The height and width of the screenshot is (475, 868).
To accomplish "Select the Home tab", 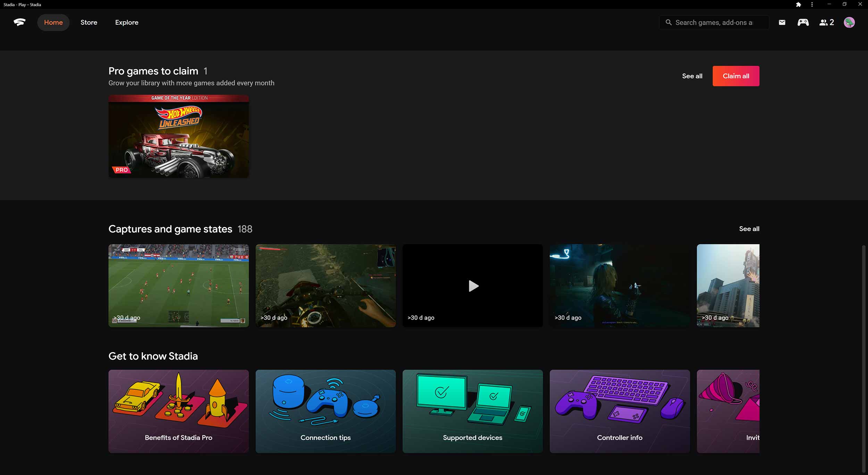I will (53, 22).
